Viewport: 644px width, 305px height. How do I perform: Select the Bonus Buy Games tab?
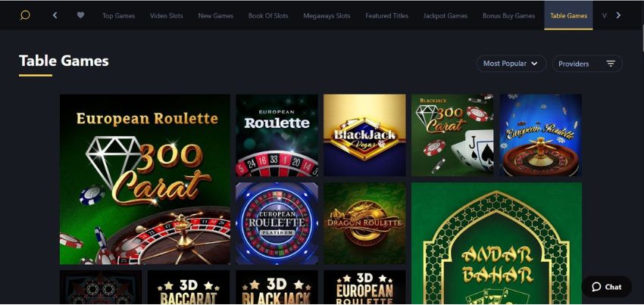[x=508, y=16]
